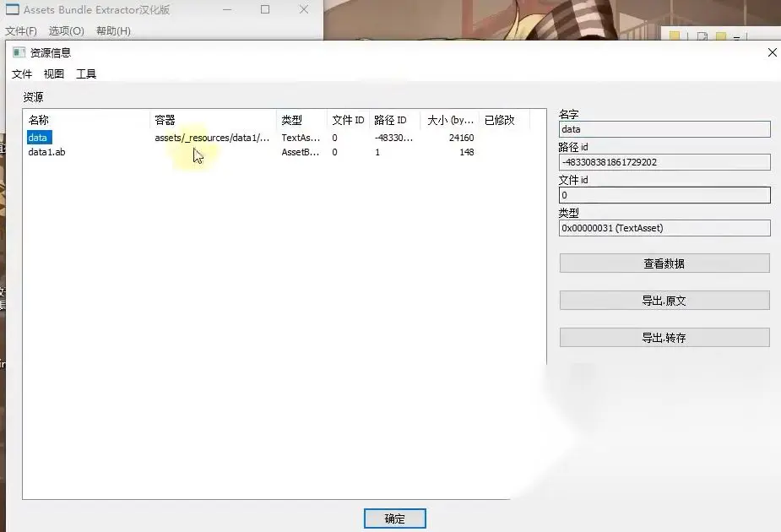Screen dimensions: 781x532
Task: Open the 工具 menu
Action: 86,74
